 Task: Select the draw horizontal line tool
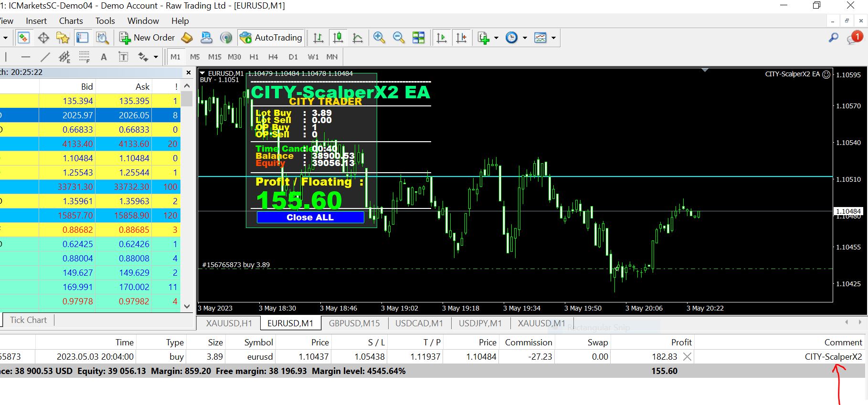click(x=26, y=57)
